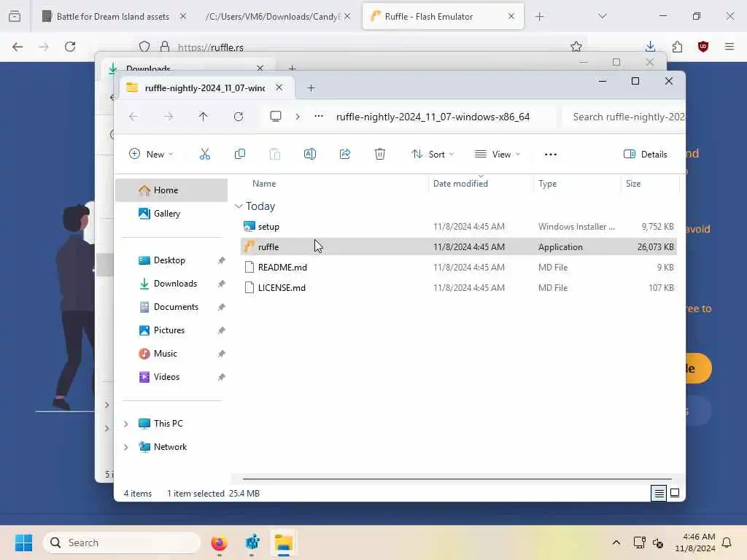Collapse the Today group

click(239, 206)
